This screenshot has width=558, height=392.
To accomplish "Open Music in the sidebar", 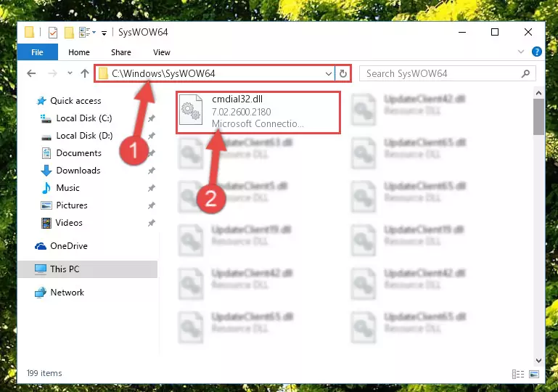I will point(67,188).
